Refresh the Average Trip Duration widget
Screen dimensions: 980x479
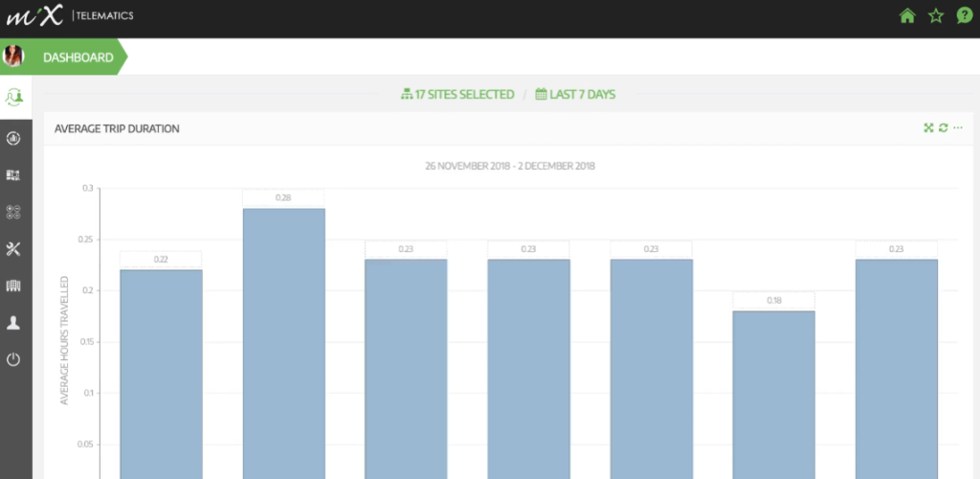[943, 127]
